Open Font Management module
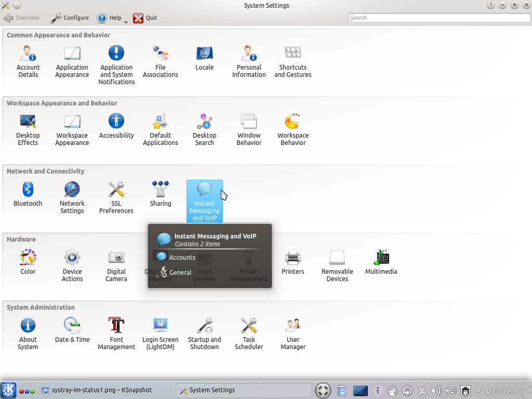Viewport: 532px width, 399px height. [116, 334]
